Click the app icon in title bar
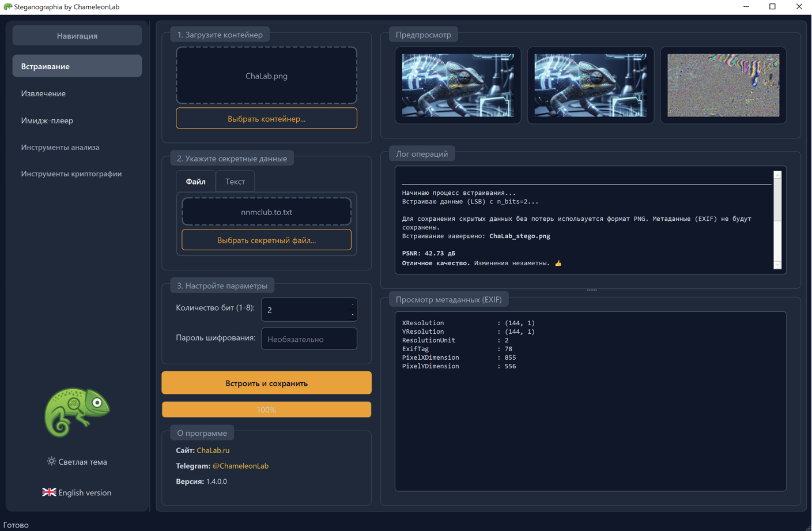The image size is (812, 531). pos(7,7)
